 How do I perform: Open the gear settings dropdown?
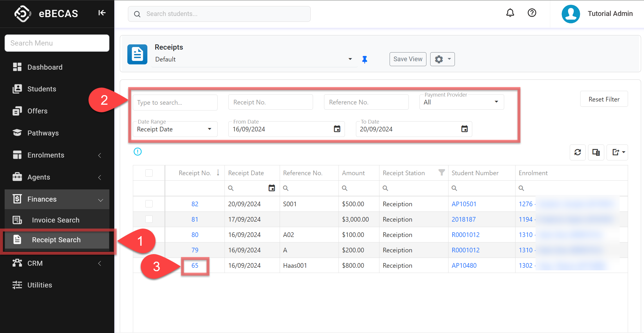pos(442,59)
